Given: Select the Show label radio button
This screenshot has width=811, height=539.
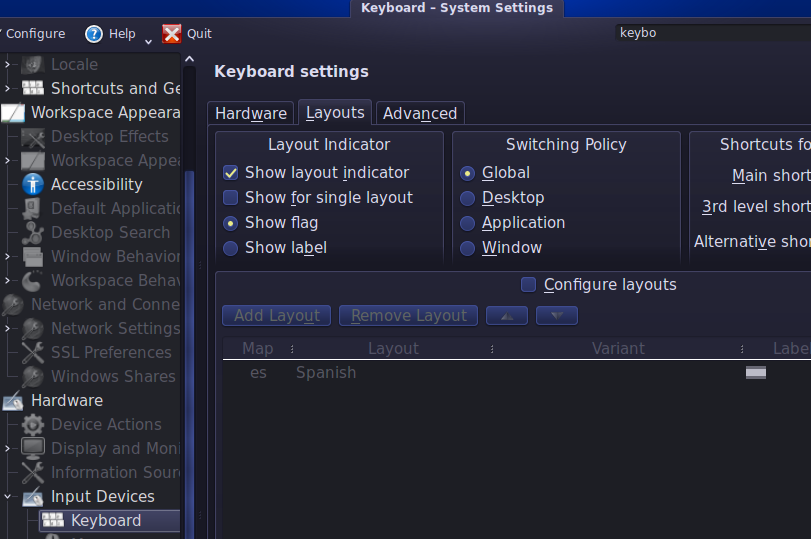Looking at the screenshot, I should point(231,248).
